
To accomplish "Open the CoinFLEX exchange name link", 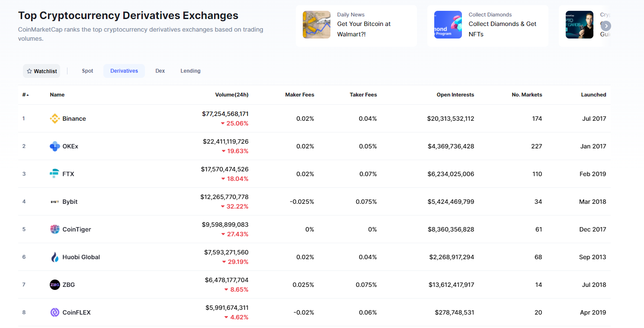I will click(77, 312).
